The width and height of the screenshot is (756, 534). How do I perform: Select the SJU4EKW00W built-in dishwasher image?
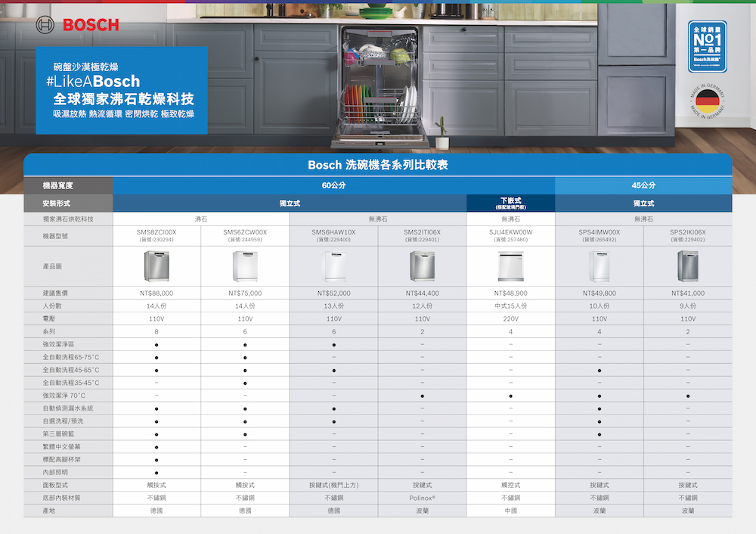pyautogui.click(x=510, y=265)
